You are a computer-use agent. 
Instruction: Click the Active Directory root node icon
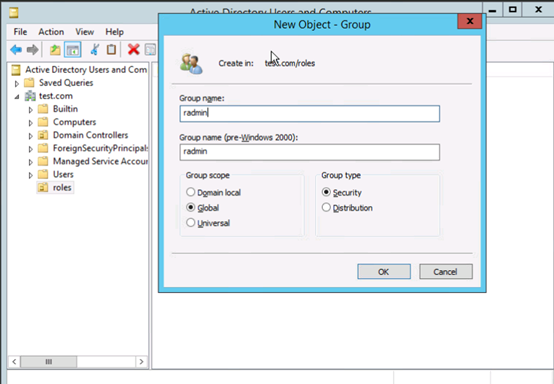click(x=16, y=70)
